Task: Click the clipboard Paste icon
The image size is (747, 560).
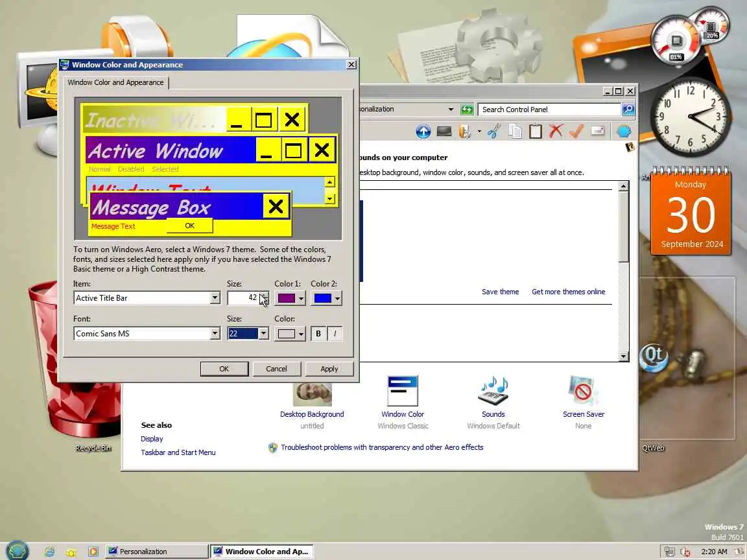Action: [x=536, y=131]
